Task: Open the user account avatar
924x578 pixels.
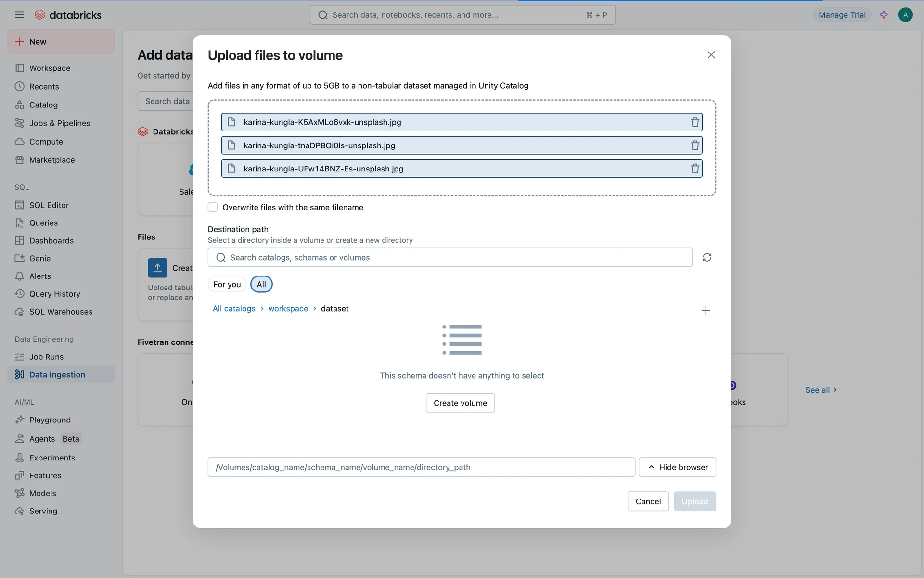Action: 905,15
